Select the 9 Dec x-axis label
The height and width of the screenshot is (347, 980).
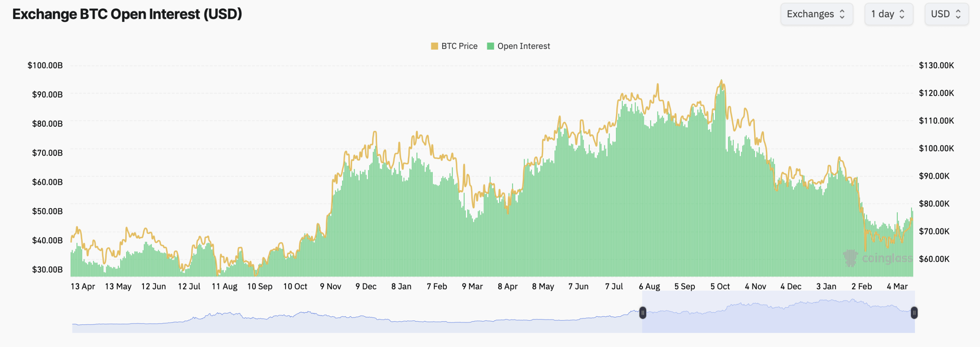[366, 286]
